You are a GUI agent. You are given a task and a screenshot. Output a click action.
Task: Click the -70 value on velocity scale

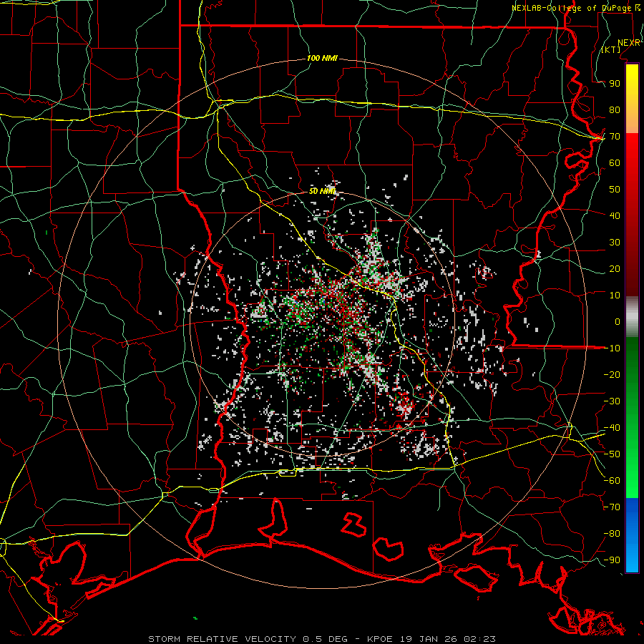click(612, 507)
